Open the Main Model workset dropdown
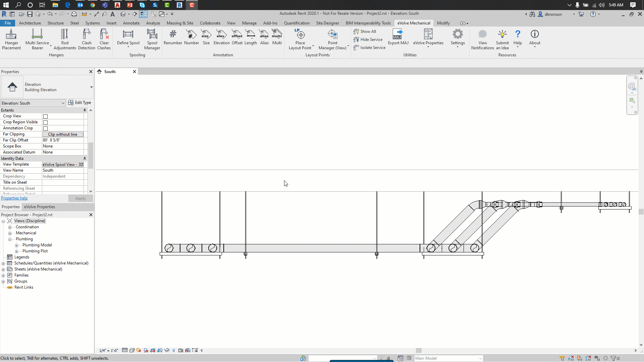Screen dimensions: 644x362 coord(448,358)
